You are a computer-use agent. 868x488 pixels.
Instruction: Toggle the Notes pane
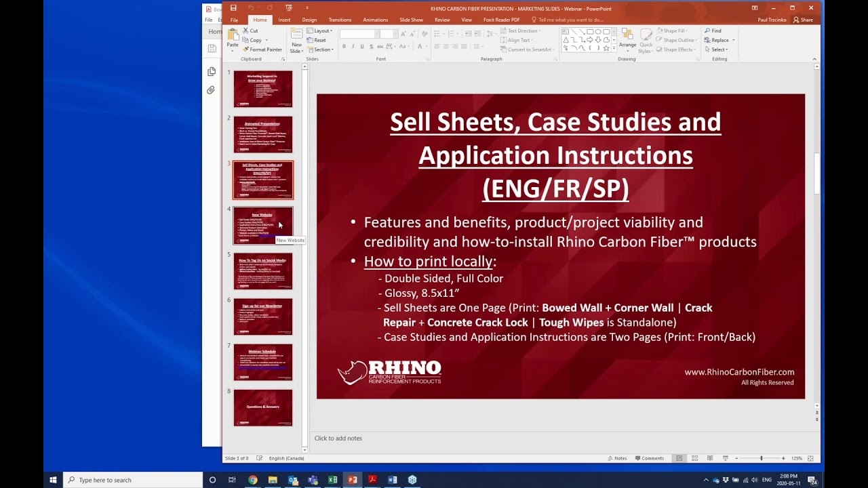point(617,458)
